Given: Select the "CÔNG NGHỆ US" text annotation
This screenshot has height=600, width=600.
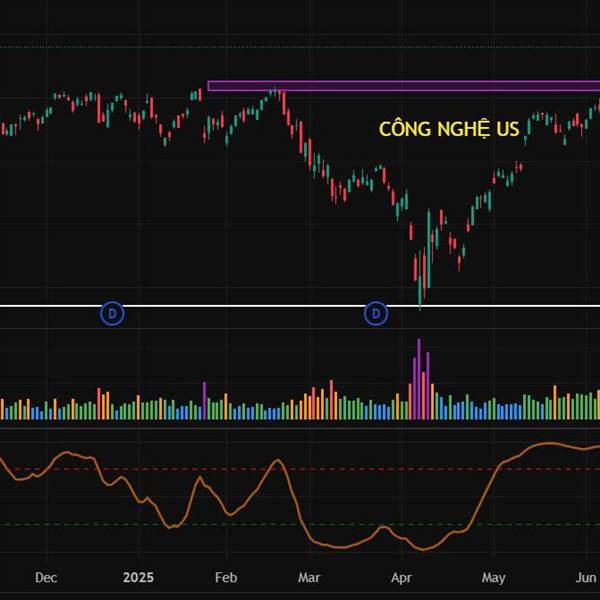Looking at the screenshot, I should pos(449,129).
